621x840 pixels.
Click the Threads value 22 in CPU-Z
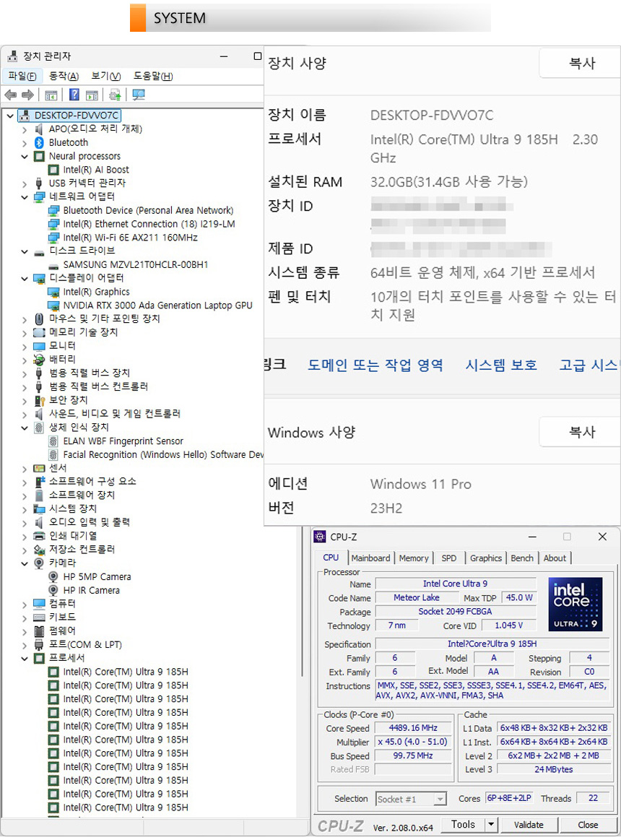pyautogui.click(x=593, y=798)
